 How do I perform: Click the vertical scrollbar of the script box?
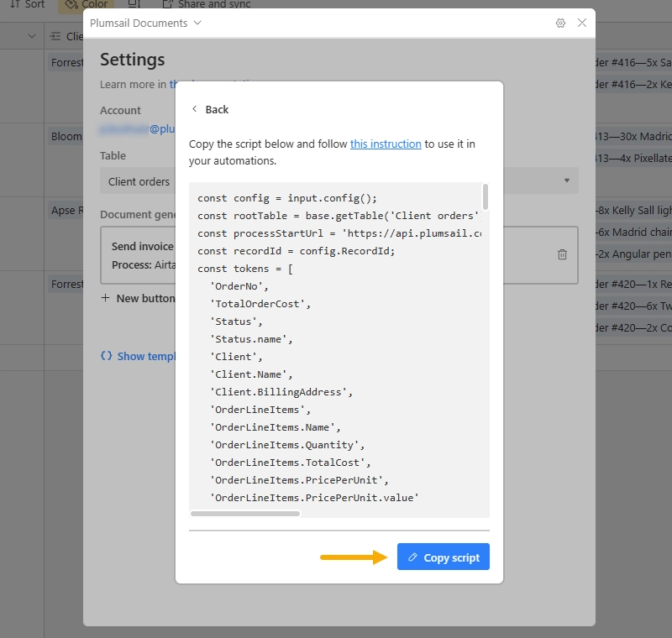486,197
